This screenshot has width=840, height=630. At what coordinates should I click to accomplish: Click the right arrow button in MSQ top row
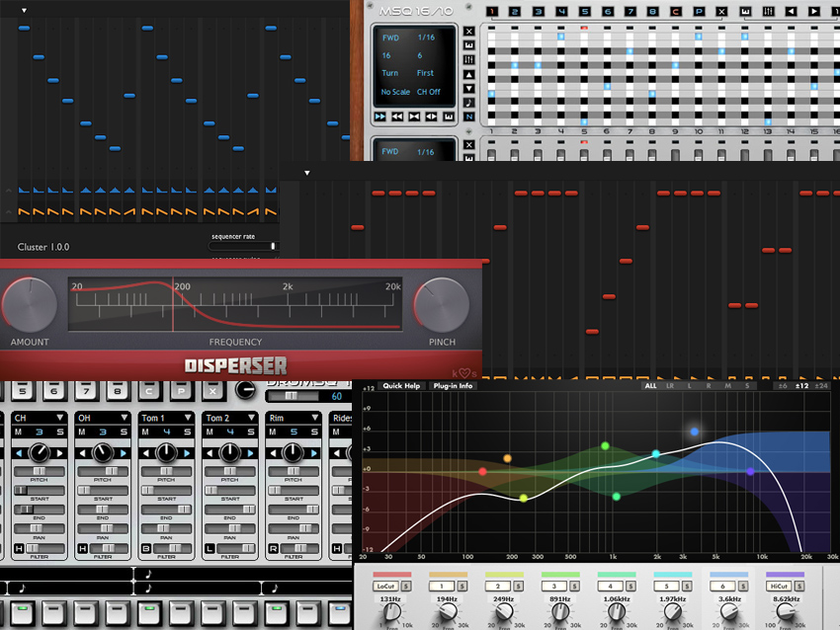[x=813, y=11]
